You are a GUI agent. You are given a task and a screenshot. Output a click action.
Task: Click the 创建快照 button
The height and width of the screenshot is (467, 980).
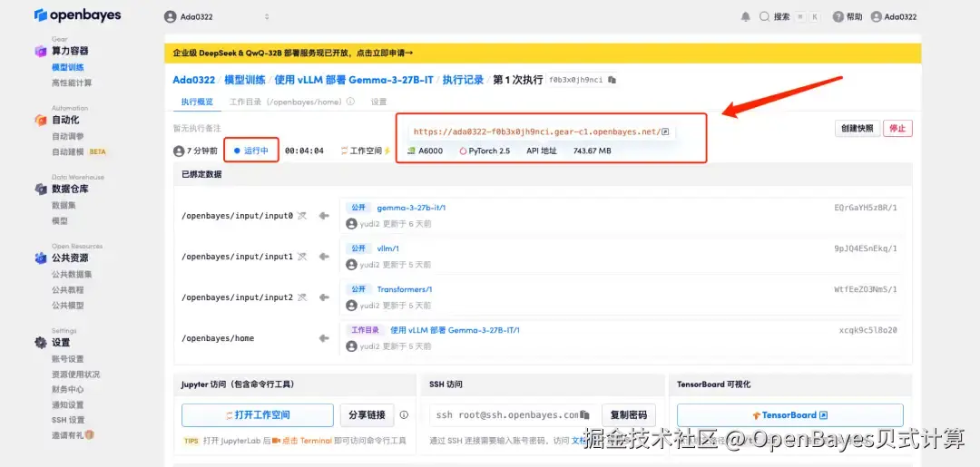857,128
